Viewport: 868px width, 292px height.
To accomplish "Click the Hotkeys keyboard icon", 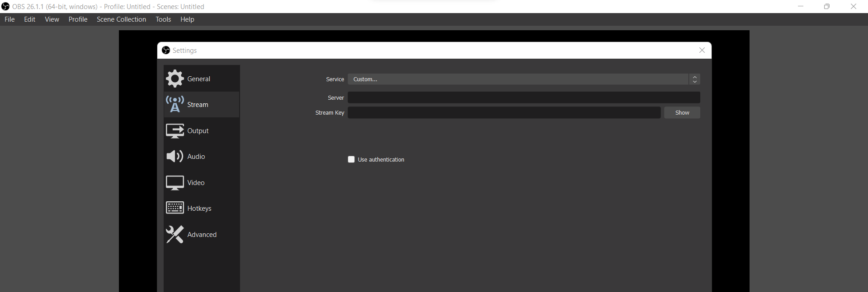I will [175, 208].
